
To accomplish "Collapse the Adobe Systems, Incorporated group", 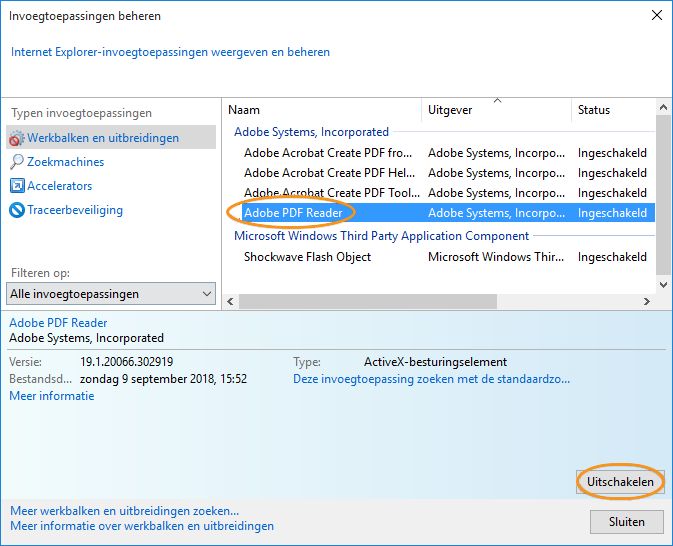I will (311, 132).
